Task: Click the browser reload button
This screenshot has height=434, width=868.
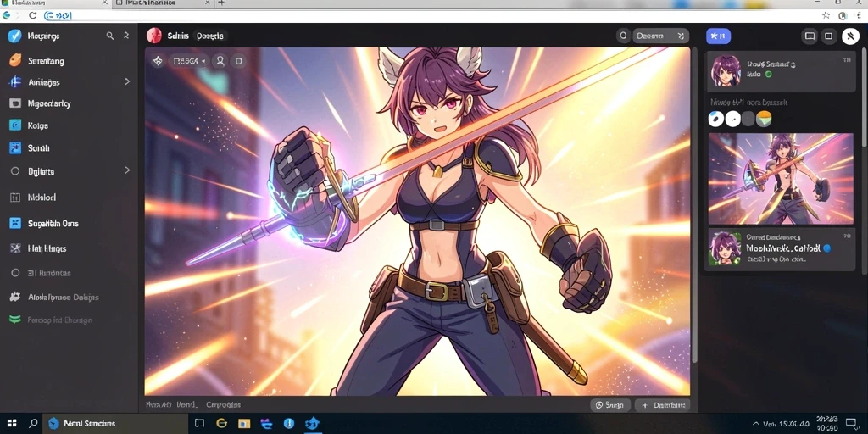Action: (x=33, y=16)
